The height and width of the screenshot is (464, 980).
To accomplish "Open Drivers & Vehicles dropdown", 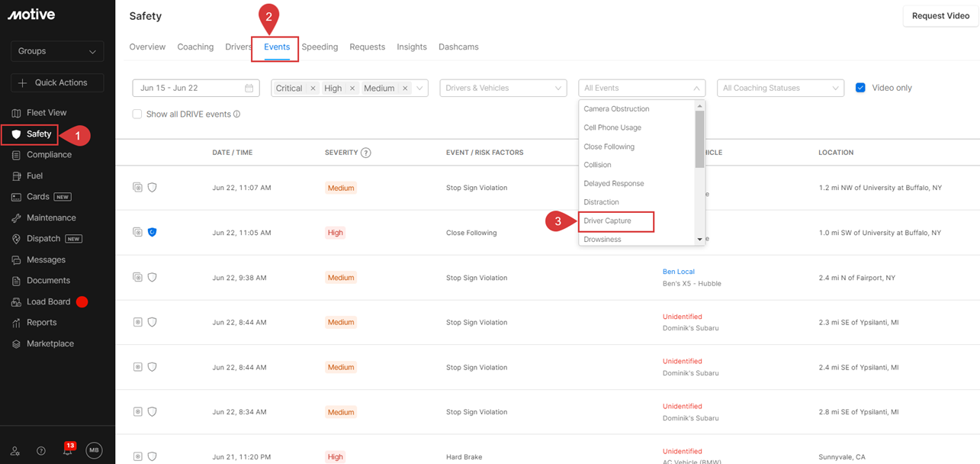I will (x=503, y=89).
